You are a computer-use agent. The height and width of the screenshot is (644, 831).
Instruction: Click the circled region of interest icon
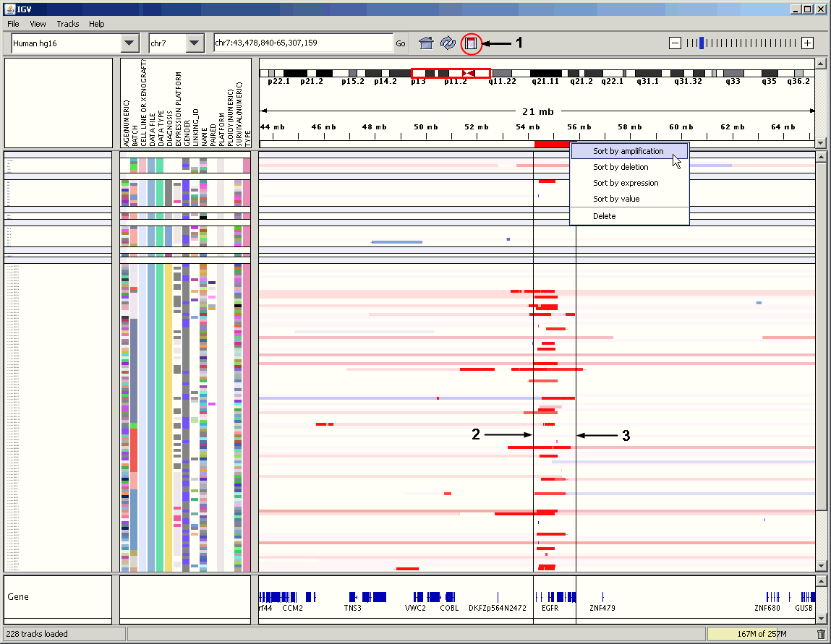471,43
